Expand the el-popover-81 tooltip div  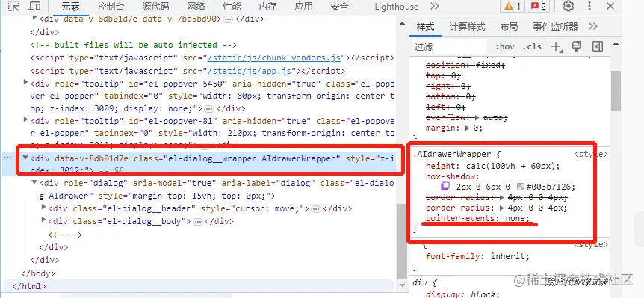tap(25, 120)
